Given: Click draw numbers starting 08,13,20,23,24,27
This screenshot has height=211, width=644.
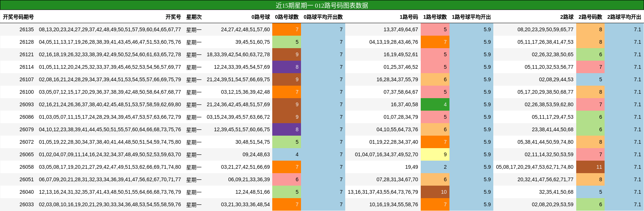Looking at the screenshot, I should (x=110, y=29).
